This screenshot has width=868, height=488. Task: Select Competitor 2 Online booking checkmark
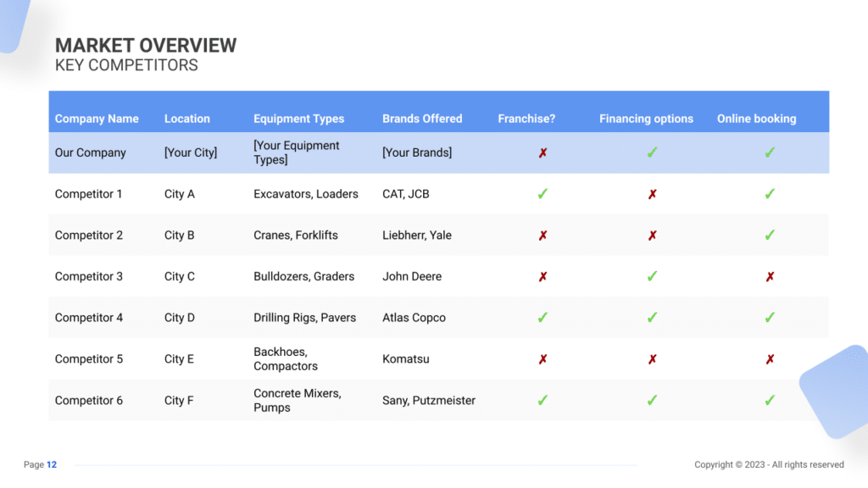click(x=770, y=236)
